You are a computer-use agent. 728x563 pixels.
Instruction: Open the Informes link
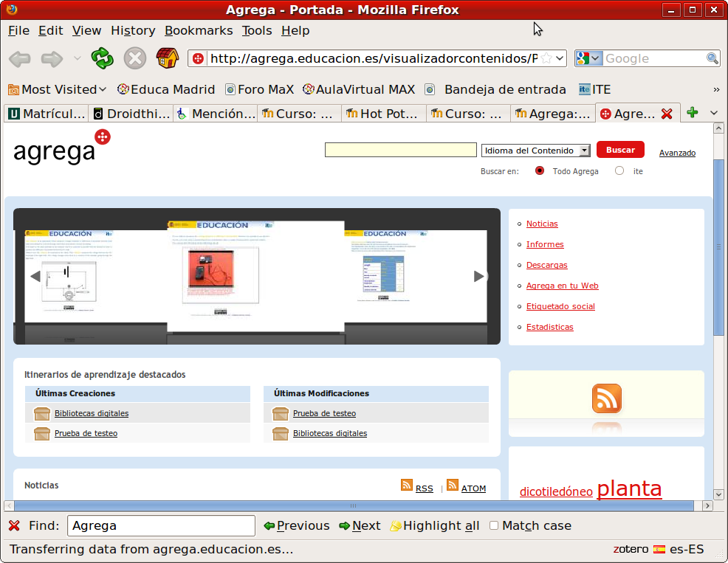pyautogui.click(x=545, y=244)
